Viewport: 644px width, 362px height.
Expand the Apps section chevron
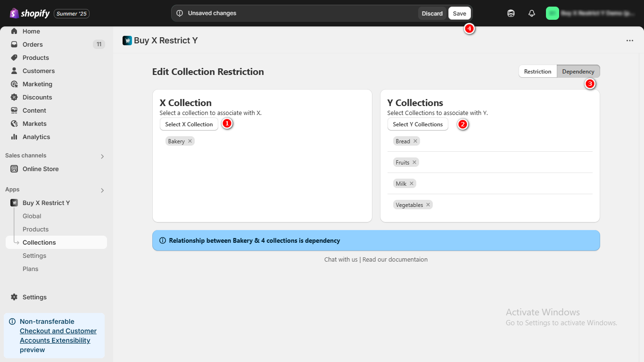coord(102,190)
